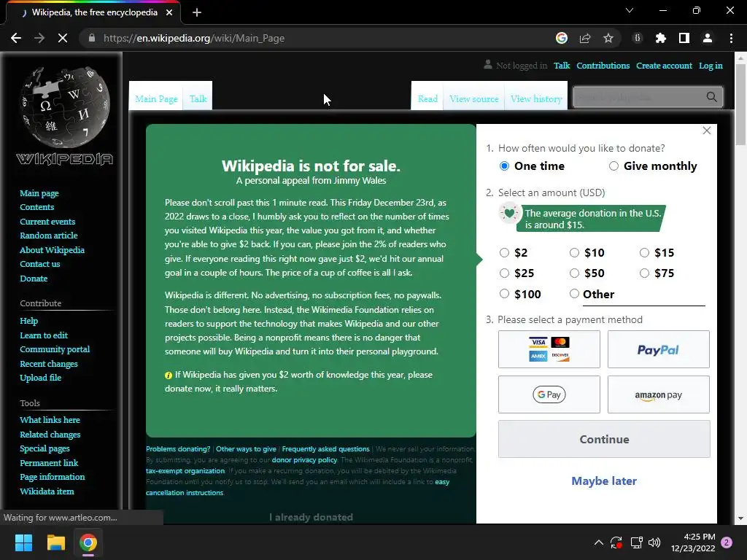Close the donation banner with X

pos(707,131)
